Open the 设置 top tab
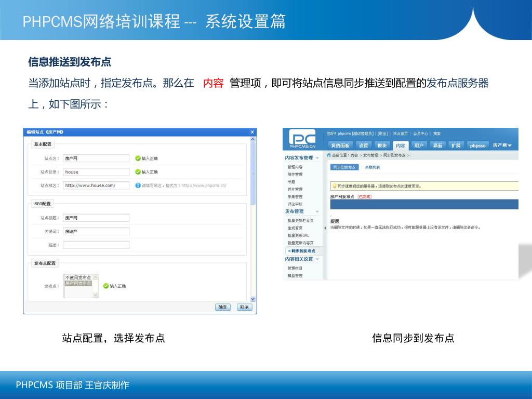The width and height of the screenshot is (532, 399). 363,145
